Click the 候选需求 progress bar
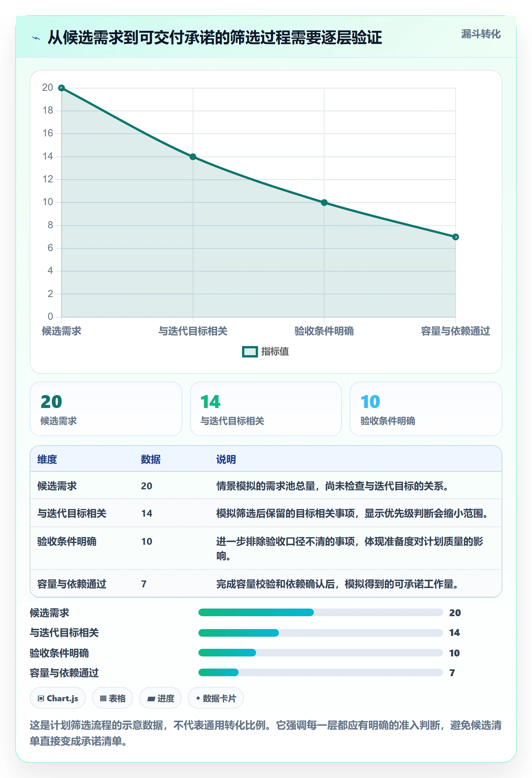 coord(321,612)
